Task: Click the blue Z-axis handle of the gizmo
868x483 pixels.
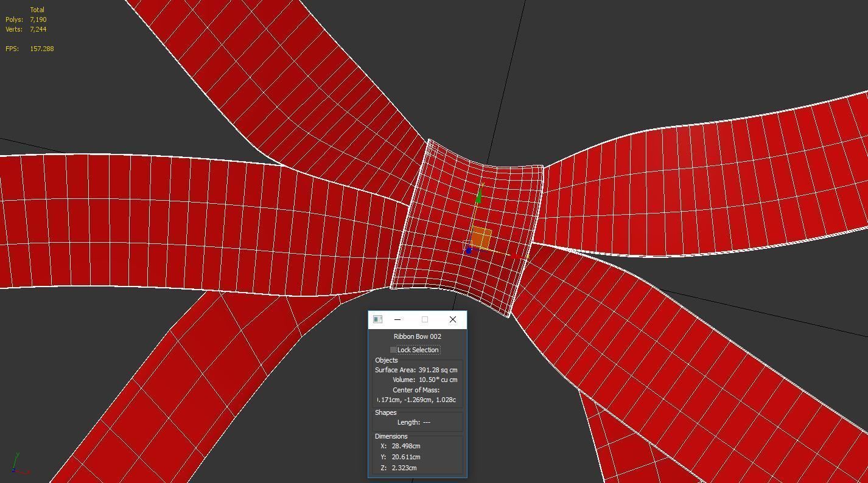Action: pyautogui.click(x=468, y=251)
